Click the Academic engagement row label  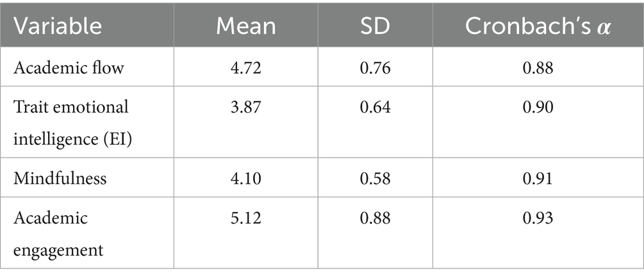click(x=58, y=233)
